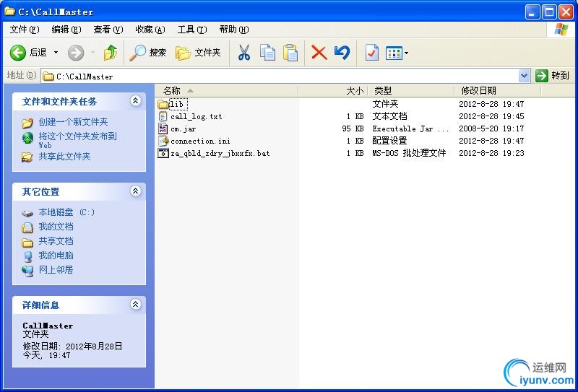Open 我的文档 link
This screenshot has width=578, height=392.
(x=56, y=227)
